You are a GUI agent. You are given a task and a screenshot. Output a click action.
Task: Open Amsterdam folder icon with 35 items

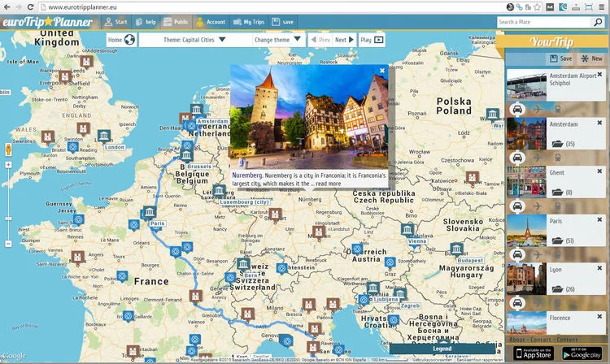coord(557,144)
